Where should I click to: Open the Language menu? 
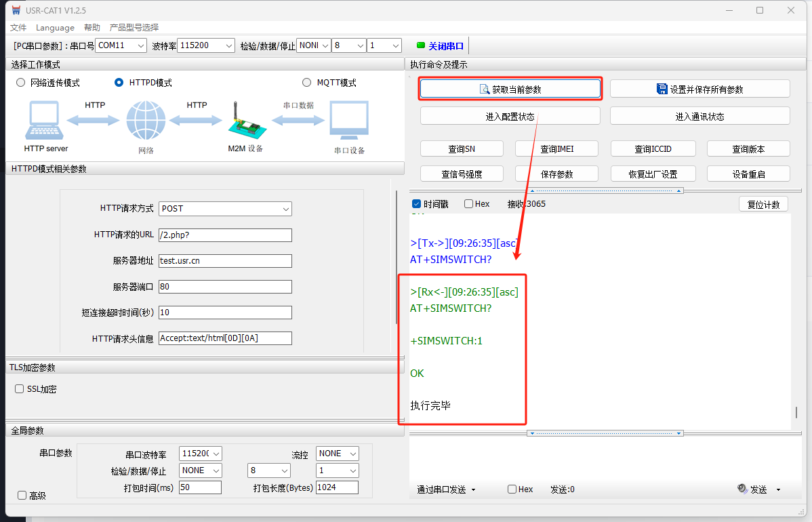55,27
